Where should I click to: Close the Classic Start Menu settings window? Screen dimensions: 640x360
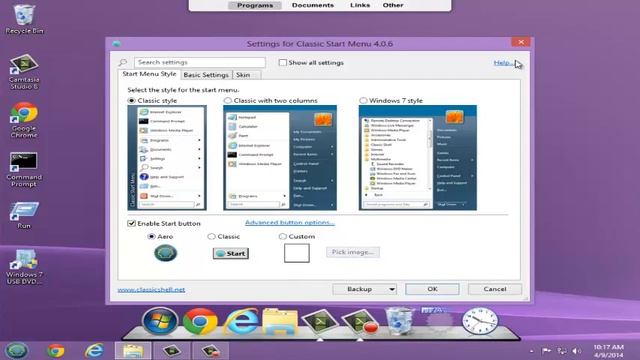[x=521, y=42]
